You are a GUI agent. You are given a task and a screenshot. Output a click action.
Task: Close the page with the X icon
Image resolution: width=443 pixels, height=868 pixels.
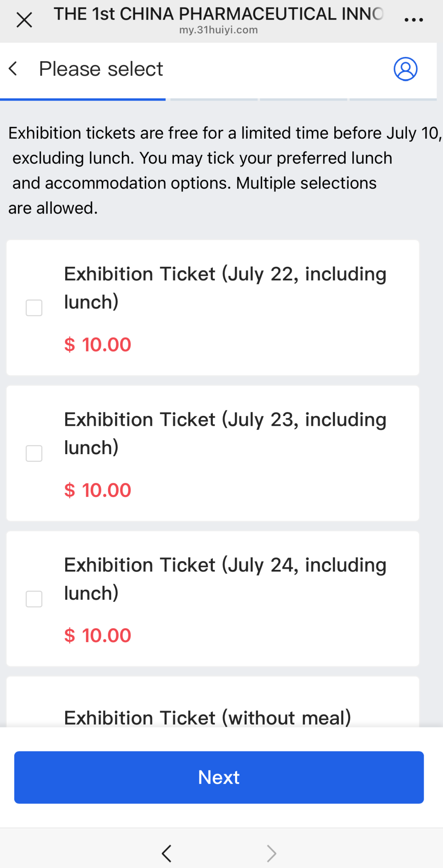click(x=24, y=20)
